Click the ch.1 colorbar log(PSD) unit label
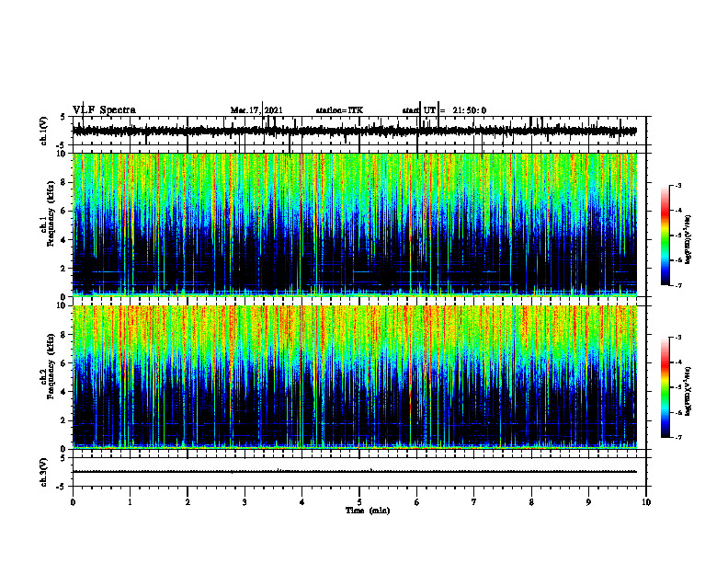The width and height of the screenshot is (728, 563). 688,240
